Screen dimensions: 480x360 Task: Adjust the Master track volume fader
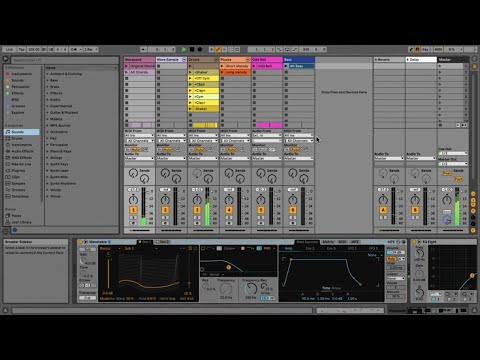(x=457, y=207)
